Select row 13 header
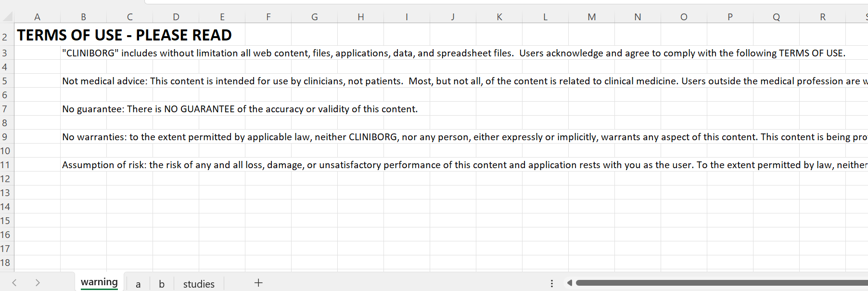Image resolution: width=868 pixels, height=291 pixels. tap(7, 193)
